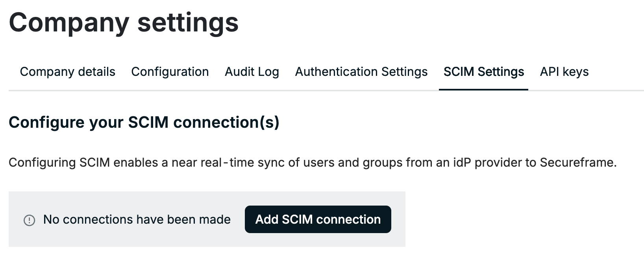The height and width of the screenshot is (261, 644).
Task: Select the SCIM Settings tab
Action: pos(484,72)
